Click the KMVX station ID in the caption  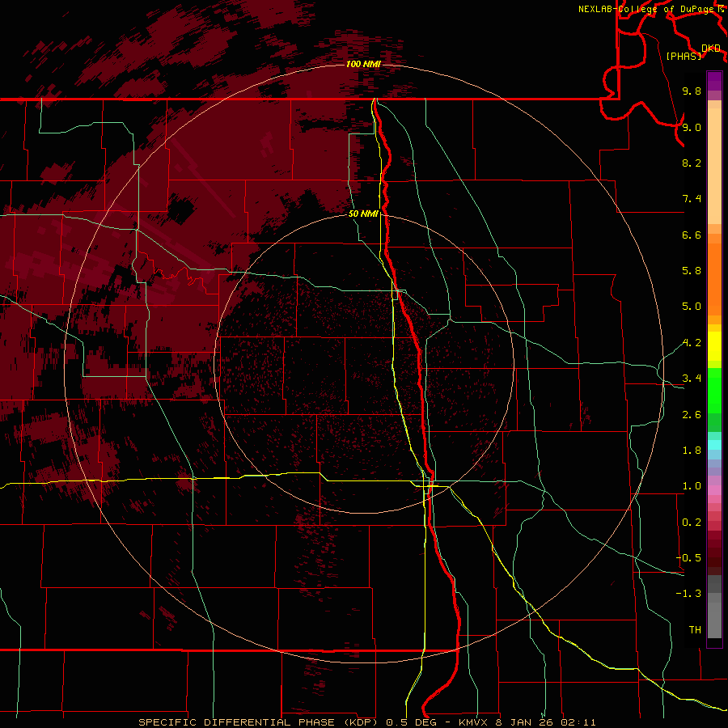(x=473, y=722)
